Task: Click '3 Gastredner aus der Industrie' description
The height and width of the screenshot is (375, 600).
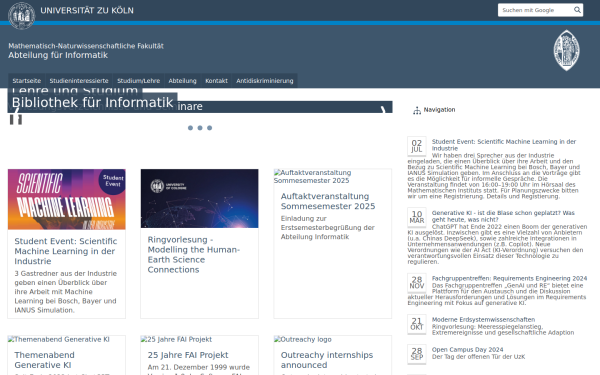Action: [66, 292]
